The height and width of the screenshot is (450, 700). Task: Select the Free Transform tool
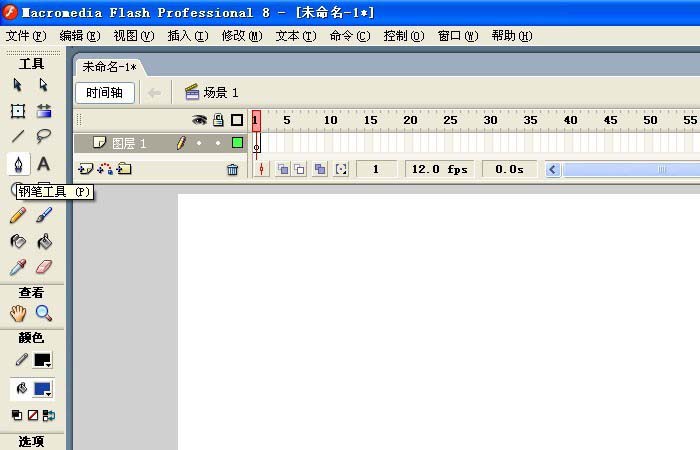coord(17,111)
